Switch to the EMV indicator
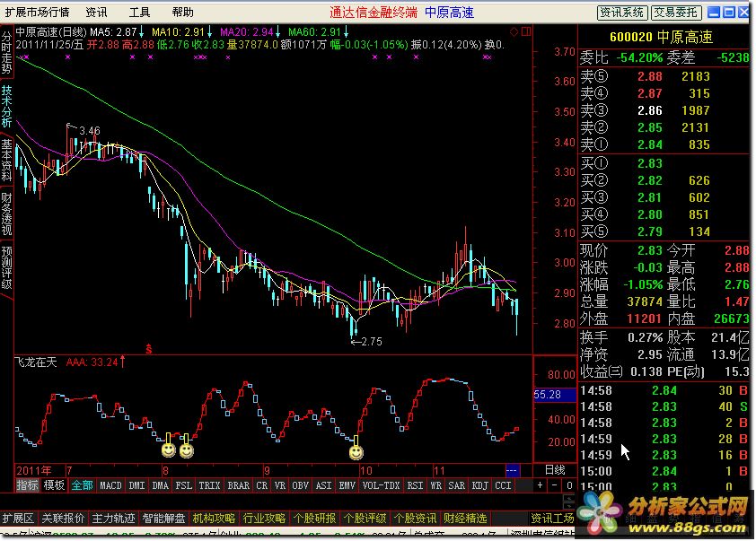The width and height of the screenshot is (756, 541). 347,485
